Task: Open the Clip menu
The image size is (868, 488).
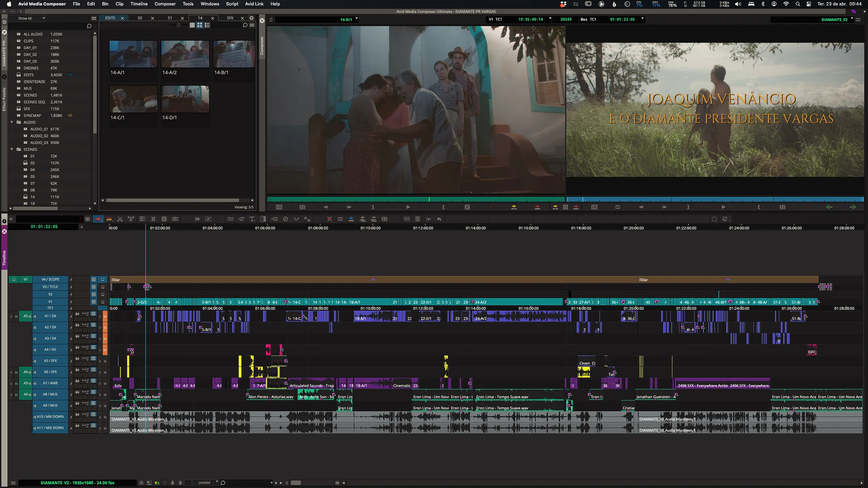Action: pos(119,4)
